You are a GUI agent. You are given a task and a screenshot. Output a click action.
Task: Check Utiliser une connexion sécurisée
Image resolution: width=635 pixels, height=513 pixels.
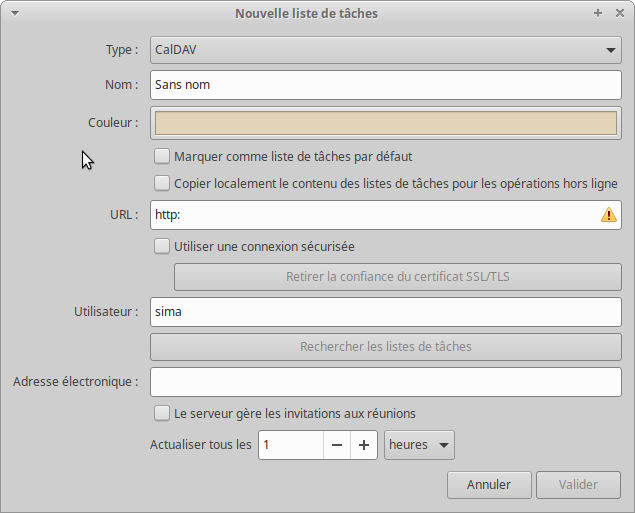coord(161,246)
